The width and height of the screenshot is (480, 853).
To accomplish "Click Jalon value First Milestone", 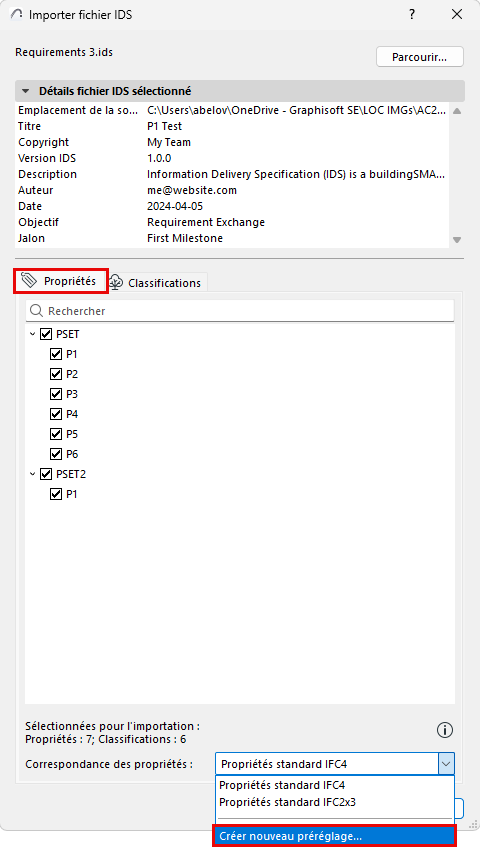I will (184, 238).
